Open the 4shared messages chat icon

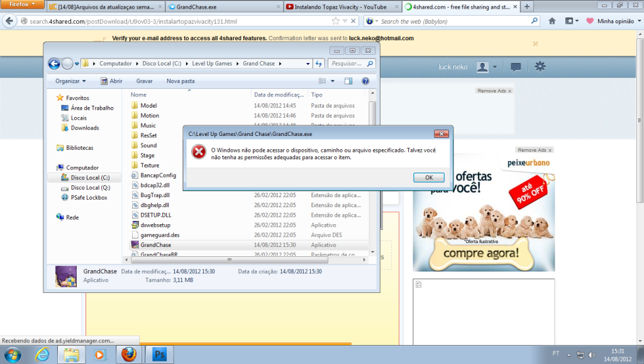pos(516,67)
